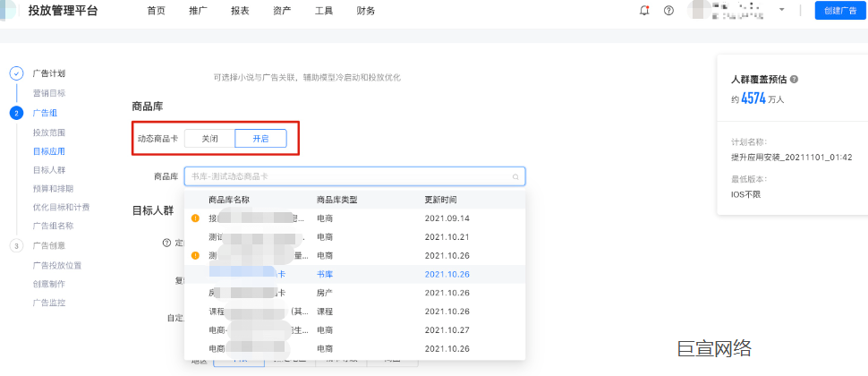This screenshot has width=868, height=376.
Task: Click 投放管理平台 logo title
Action: tap(63, 10)
